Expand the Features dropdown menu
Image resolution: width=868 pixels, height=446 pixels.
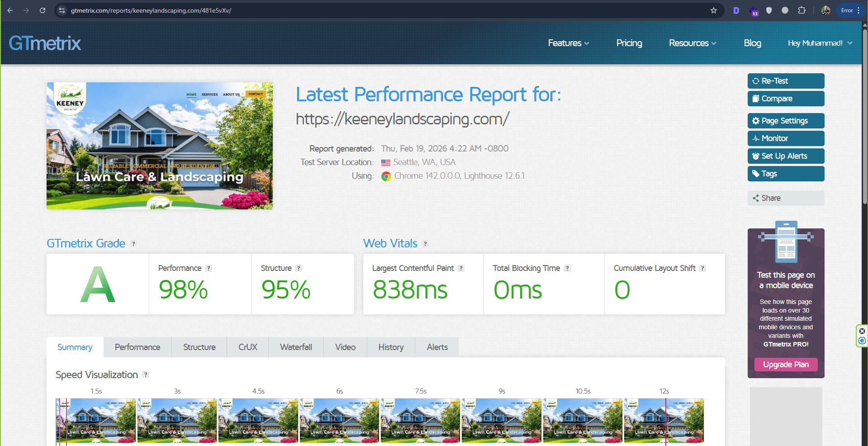click(568, 43)
